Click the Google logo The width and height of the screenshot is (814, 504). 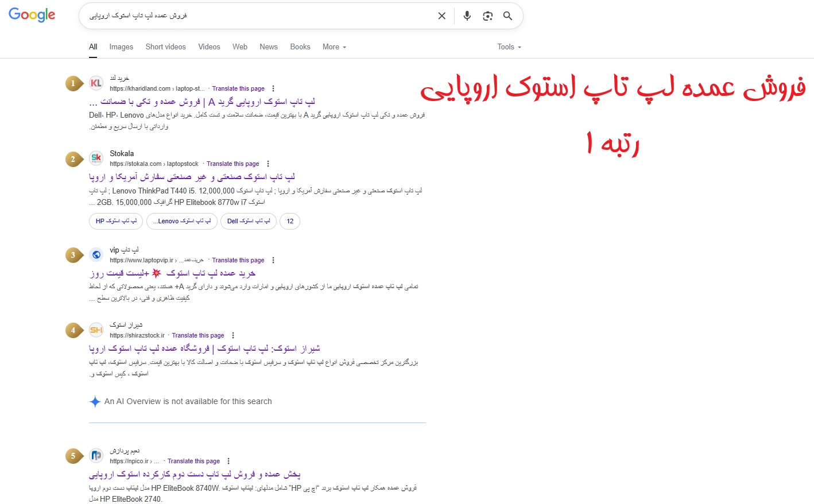coord(32,15)
